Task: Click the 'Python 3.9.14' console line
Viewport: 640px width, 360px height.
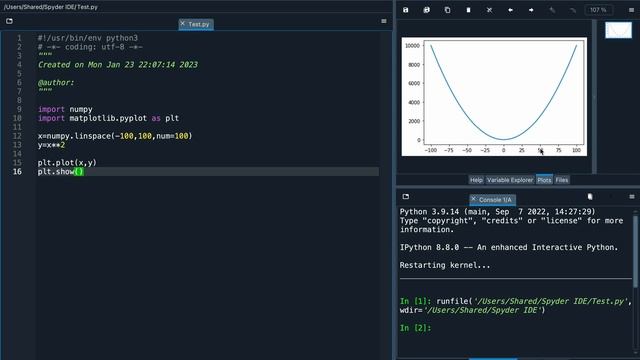Action: [498, 212]
